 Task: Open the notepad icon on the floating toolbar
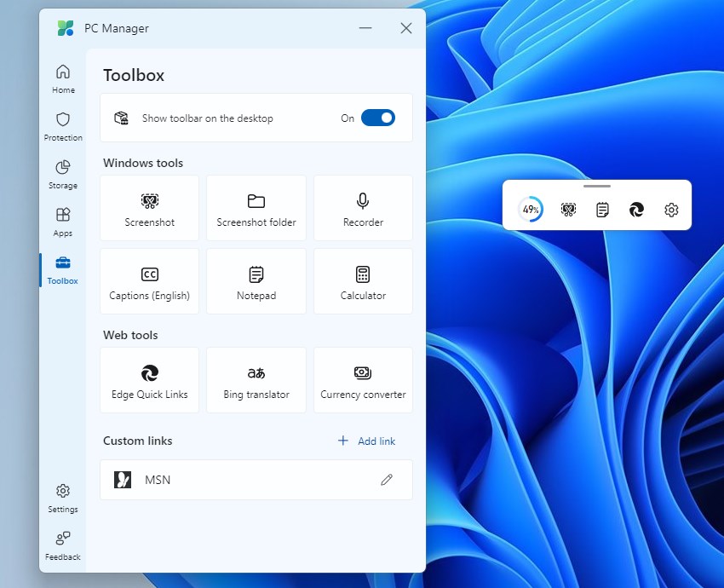tap(602, 208)
